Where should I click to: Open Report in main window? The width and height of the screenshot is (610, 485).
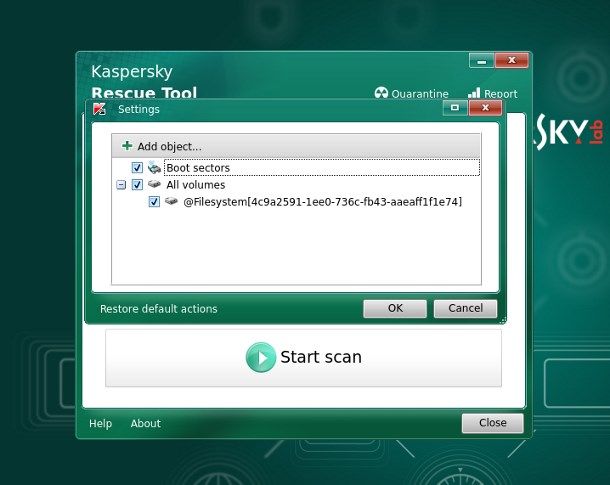(x=493, y=93)
